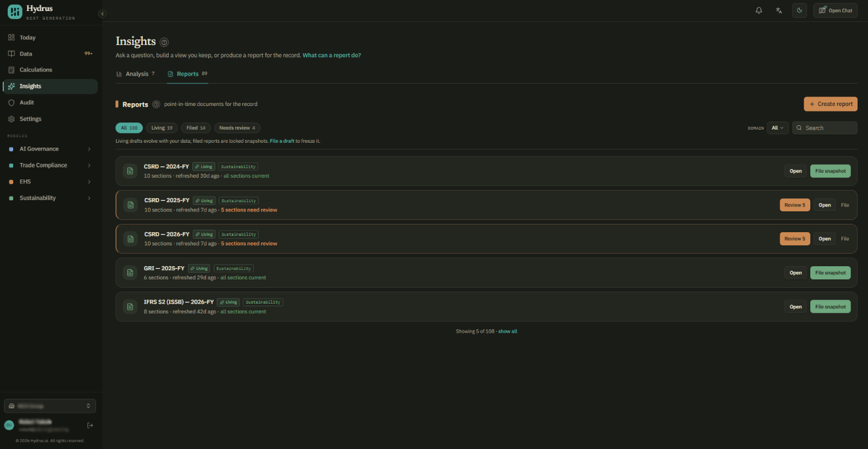Click document icon for CSRD — 2024-FY
The height and width of the screenshot is (449, 868).
(130, 171)
